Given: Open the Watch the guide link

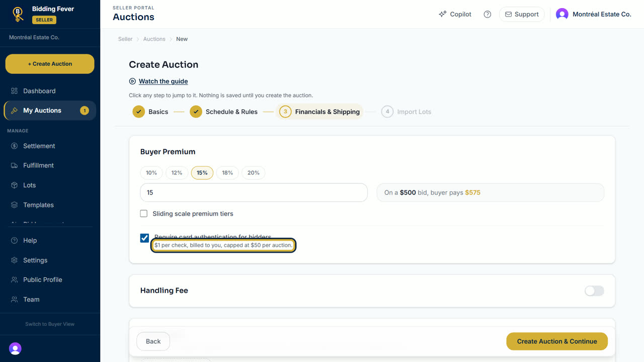Looking at the screenshot, I should pyautogui.click(x=164, y=81).
